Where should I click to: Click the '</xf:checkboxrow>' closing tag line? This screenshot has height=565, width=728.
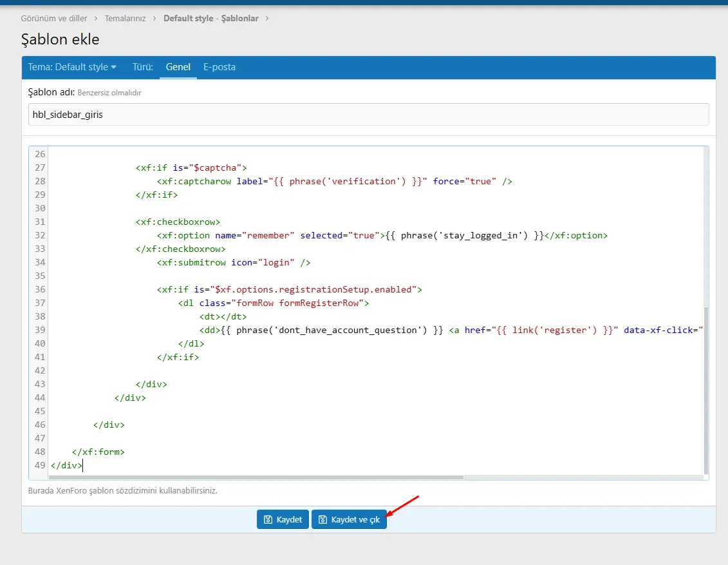click(181, 249)
